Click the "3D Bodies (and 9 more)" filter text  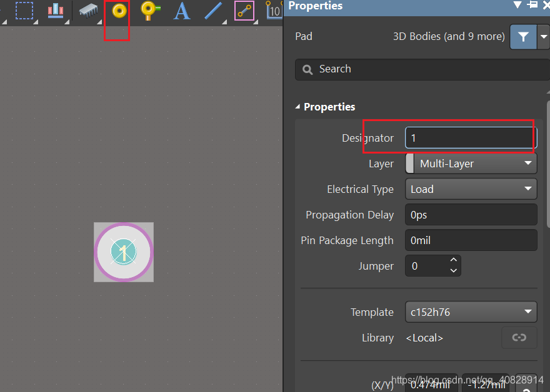point(449,36)
